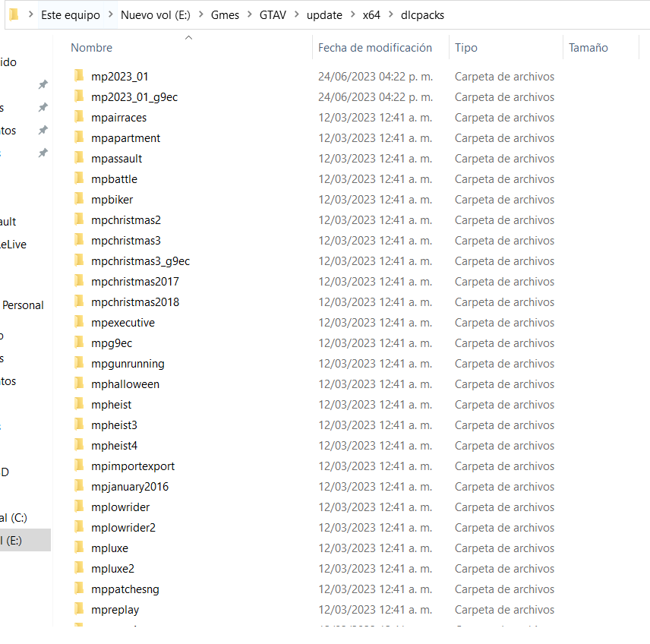650x644 pixels.
Task: Select the mpchristmas2018 folder name
Action: (135, 302)
